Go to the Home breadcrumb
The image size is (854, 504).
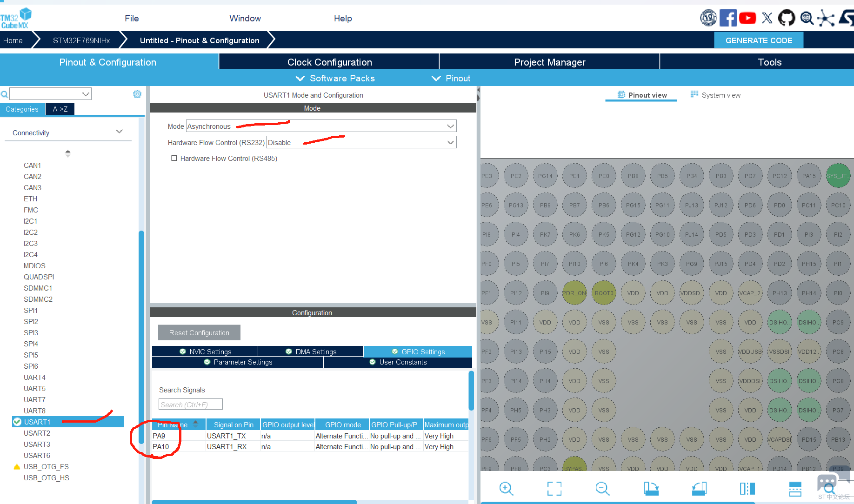(13, 40)
